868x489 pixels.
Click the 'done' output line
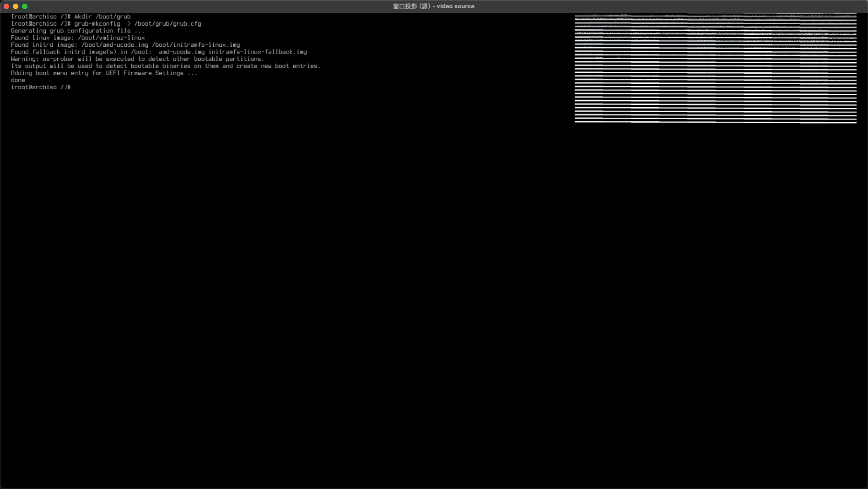pos(18,80)
